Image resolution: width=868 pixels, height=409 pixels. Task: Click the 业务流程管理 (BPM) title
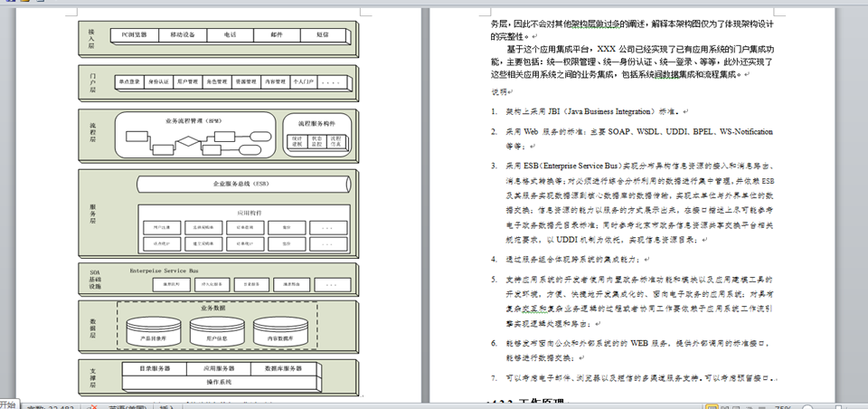click(x=193, y=120)
